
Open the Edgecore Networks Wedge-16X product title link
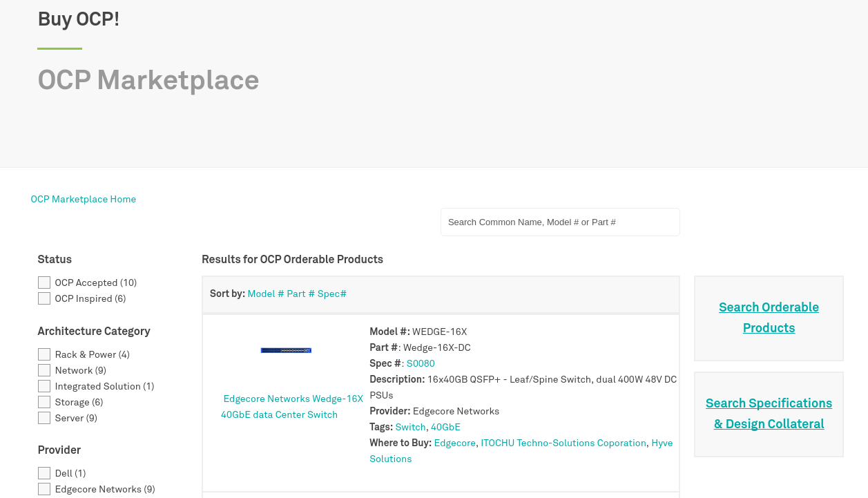(292, 407)
